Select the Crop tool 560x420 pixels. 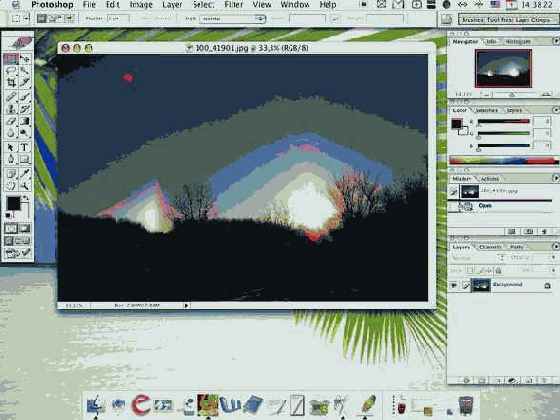pyautogui.click(x=11, y=83)
